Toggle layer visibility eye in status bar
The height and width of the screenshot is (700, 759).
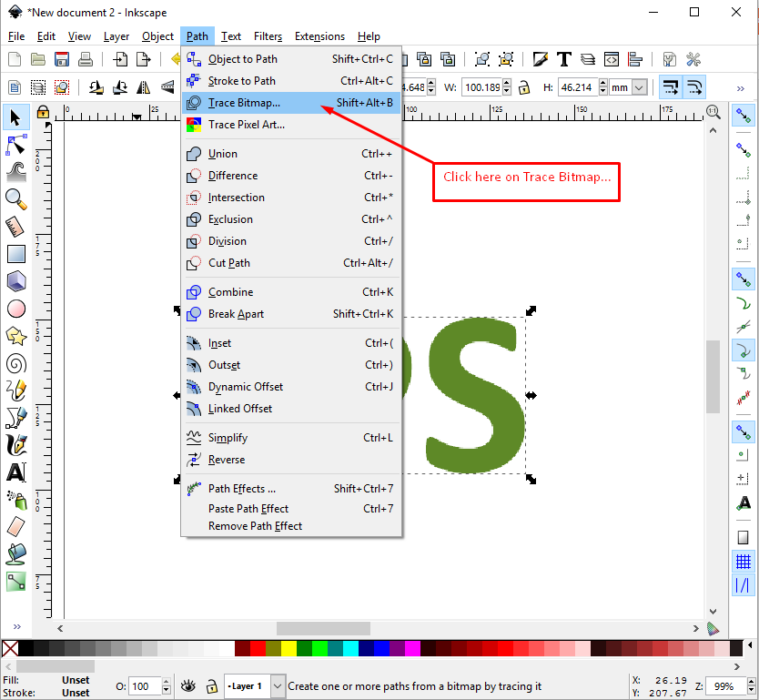[x=188, y=685]
